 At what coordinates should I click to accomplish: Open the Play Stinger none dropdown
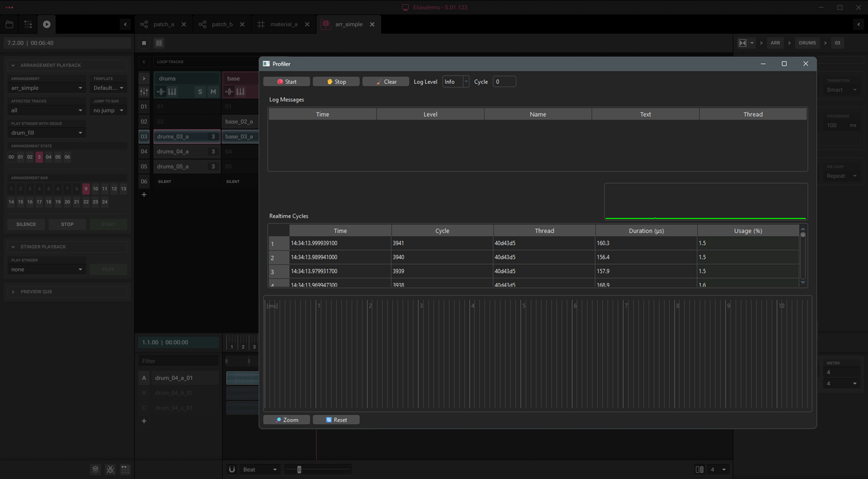47,269
